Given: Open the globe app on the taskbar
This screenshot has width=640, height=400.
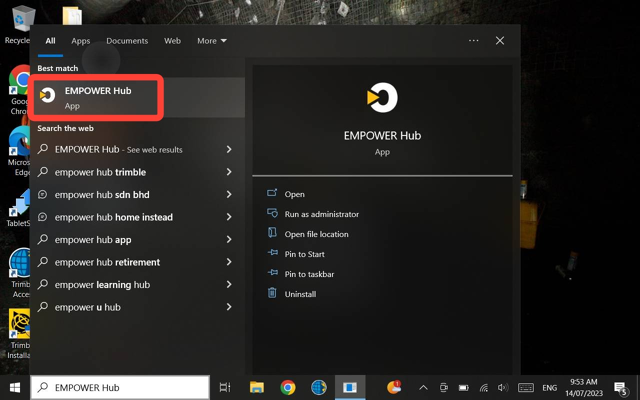Looking at the screenshot, I should tap(319, 387).
